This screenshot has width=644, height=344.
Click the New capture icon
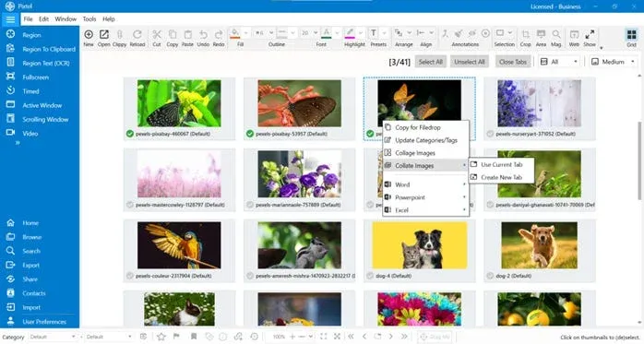tap(89, 34)
